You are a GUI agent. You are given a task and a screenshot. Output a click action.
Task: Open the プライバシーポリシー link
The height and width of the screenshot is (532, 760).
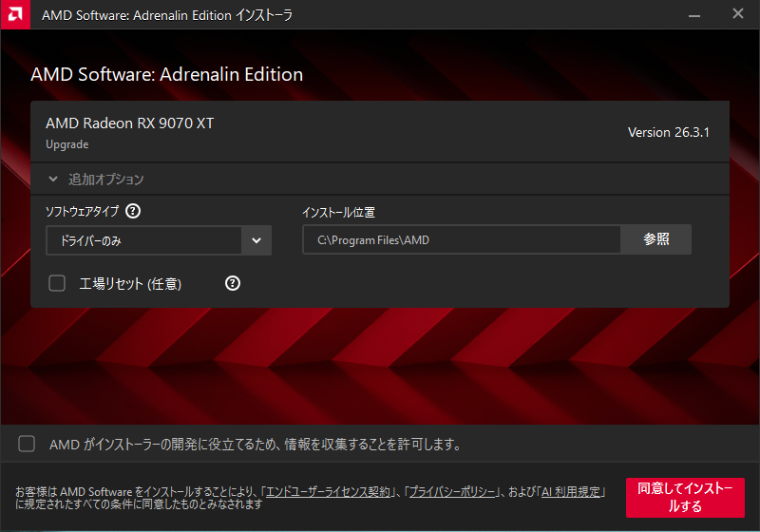point(453,491)
